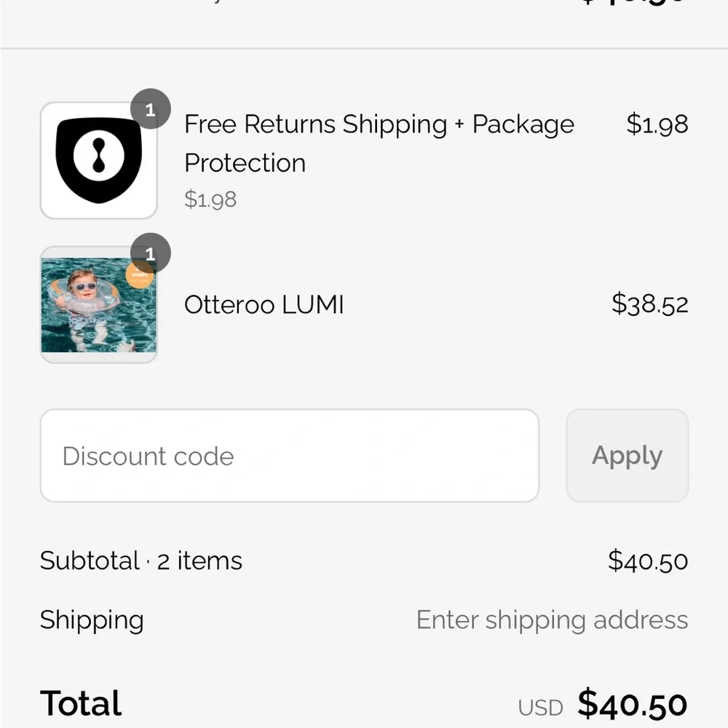The height and width of the screenshot is (728, 728).
Task: Click the Subtotal · 2 items label
Action: pos(141,561)
